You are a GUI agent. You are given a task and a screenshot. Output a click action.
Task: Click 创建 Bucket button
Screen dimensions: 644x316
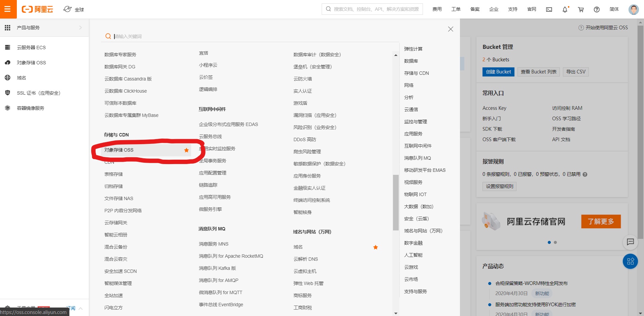[x=498, y=72]
